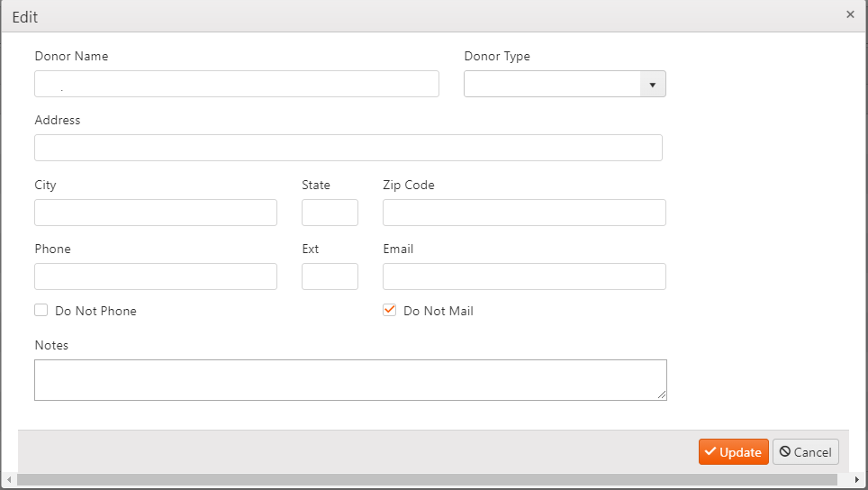Select the Ext input box
The width and height of the screenshot is (868, 490).
pos(330,277)
